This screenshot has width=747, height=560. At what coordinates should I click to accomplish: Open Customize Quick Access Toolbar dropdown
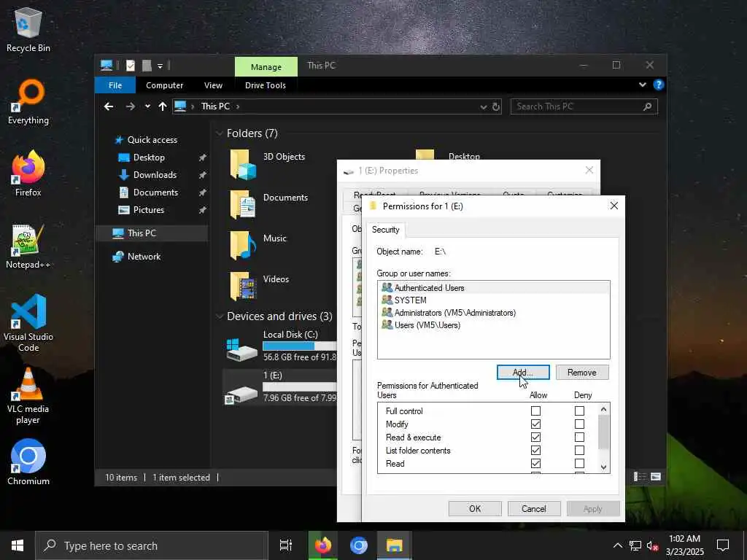tap(160, 66)
